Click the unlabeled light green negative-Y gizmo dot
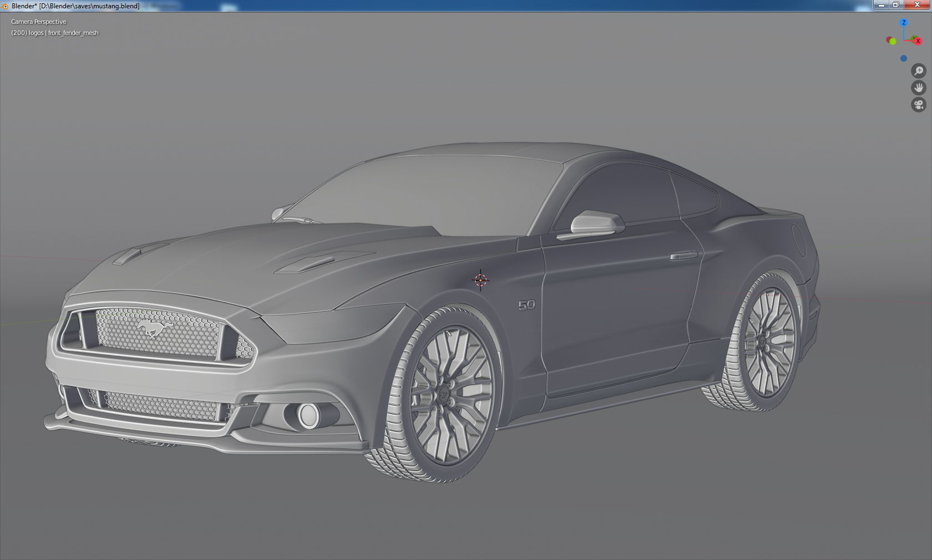Viewport: 932px width, 560px height. pos(893,41)
